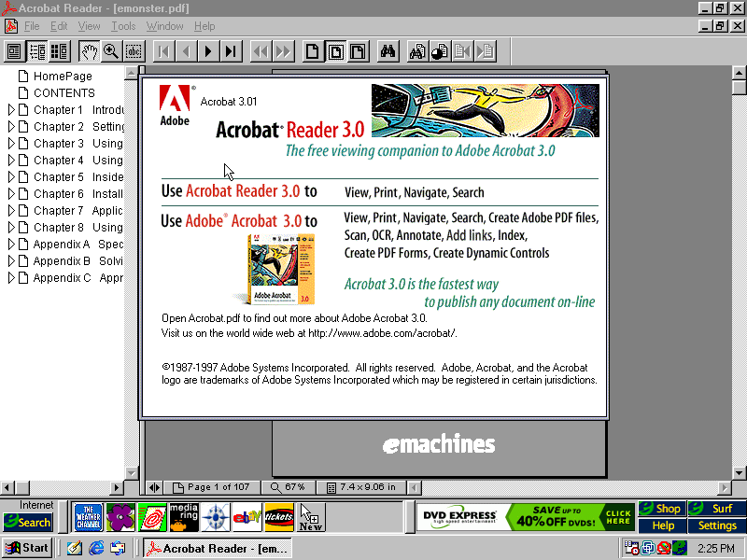747x560 pixels.
Task: Toggle Bookmarks and Page view
Action: pyautogui.click(x=37, y=51)
